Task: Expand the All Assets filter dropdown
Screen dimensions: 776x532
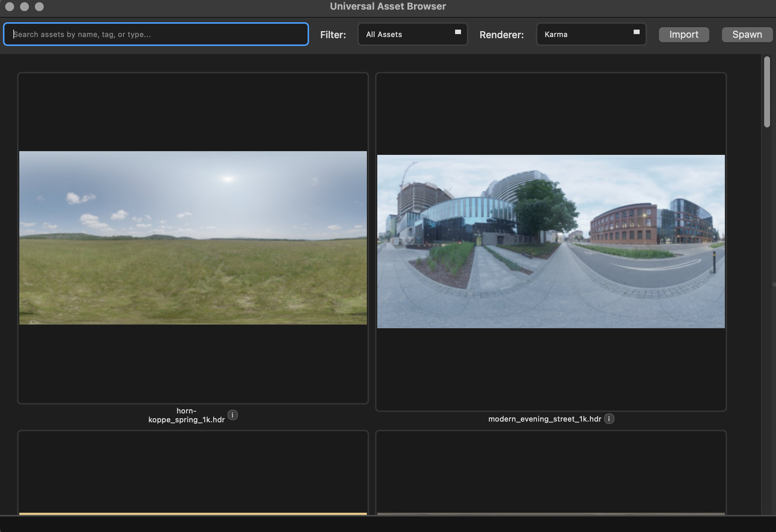Action: pyautogui.click(x=412, y=34)
